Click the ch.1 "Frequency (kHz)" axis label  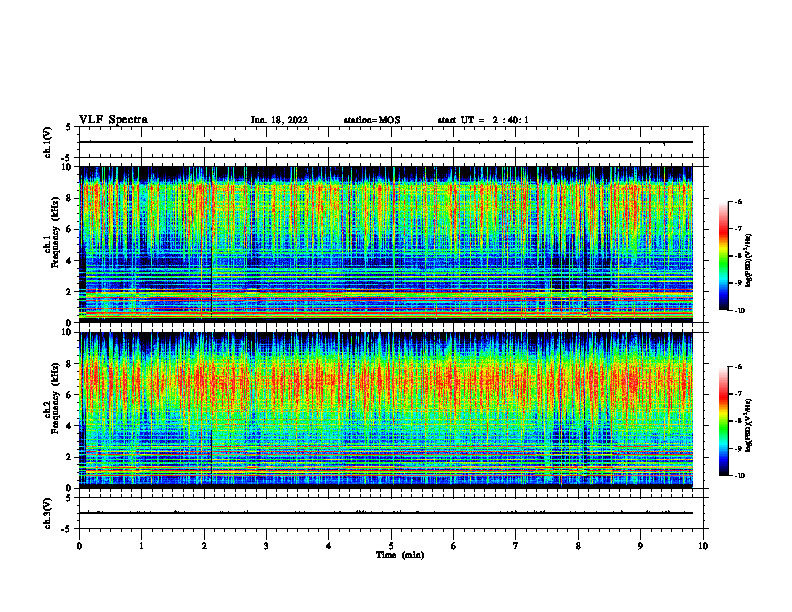coord(55,232)
